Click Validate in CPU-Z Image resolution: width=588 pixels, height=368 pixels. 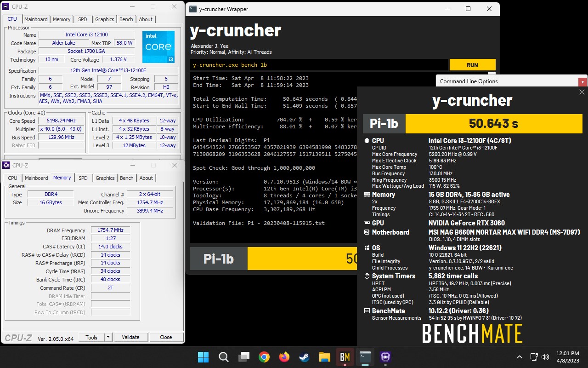130,337
